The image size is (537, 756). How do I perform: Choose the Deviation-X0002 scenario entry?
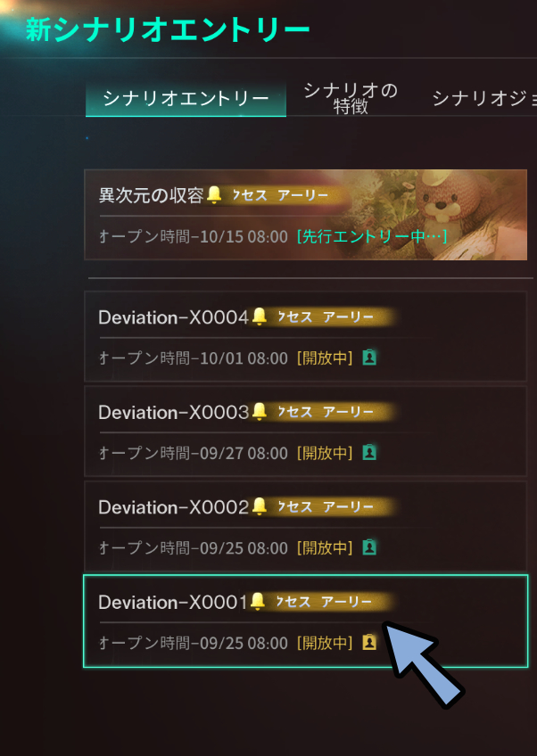(x=305, y=527)
